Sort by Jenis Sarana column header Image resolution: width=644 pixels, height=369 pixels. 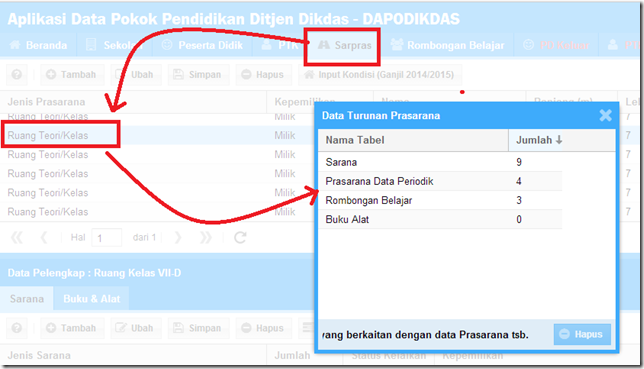pyautogui.click(x=133, y=355)
